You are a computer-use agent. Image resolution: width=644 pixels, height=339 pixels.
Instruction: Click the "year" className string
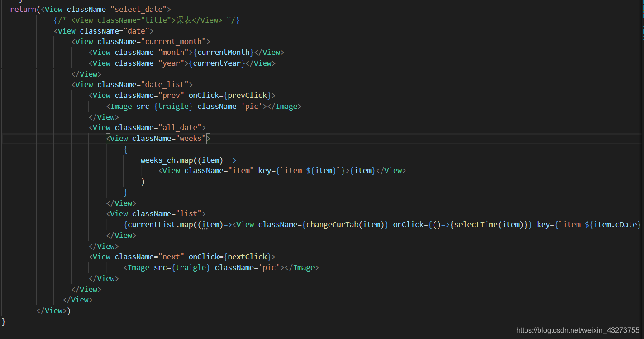click(x=172, y=63)
